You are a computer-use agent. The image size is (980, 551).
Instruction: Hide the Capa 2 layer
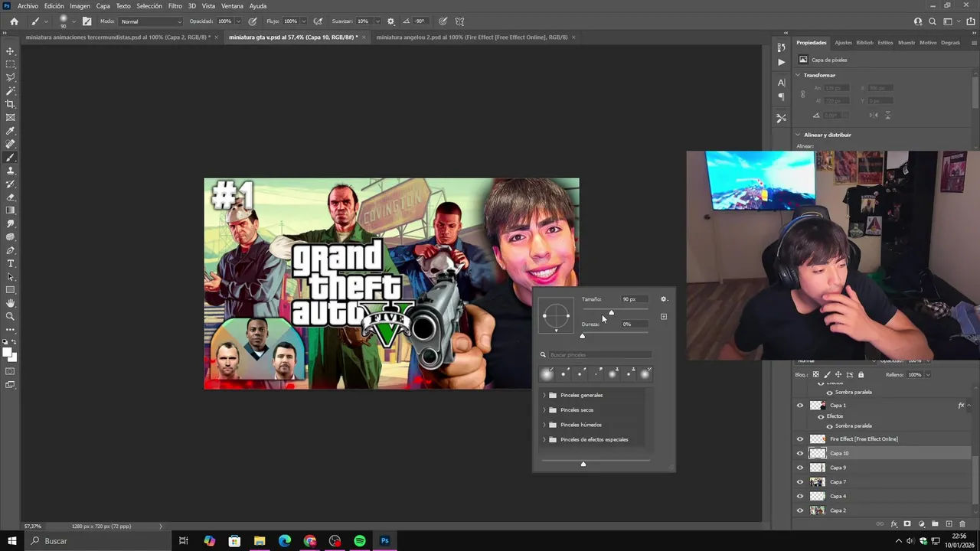[x=800, y=510]
